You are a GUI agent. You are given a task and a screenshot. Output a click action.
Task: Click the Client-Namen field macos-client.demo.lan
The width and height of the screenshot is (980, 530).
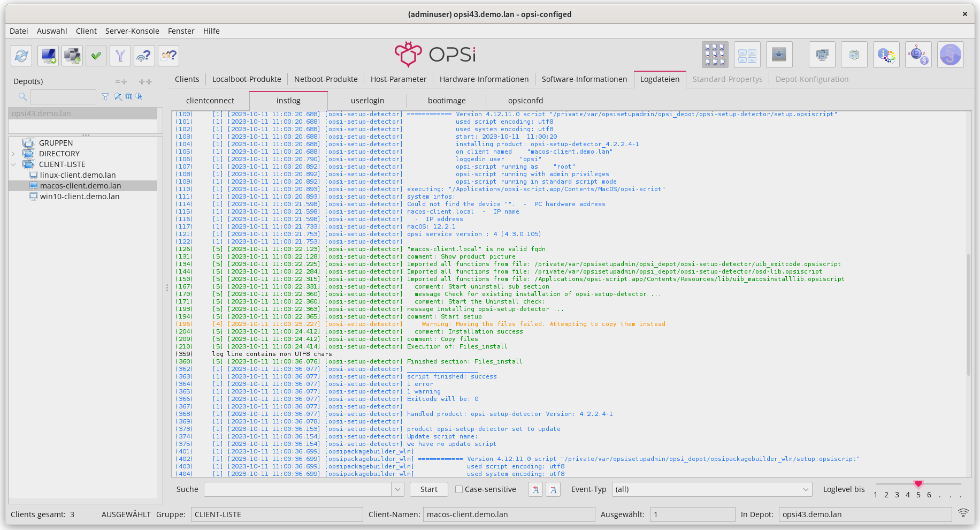(509, 514)
